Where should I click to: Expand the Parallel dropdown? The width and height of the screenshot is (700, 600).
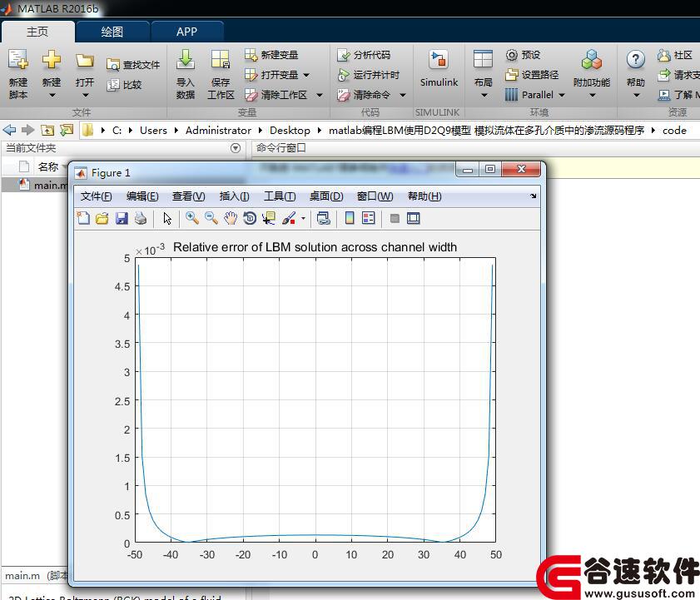[562, 95]
